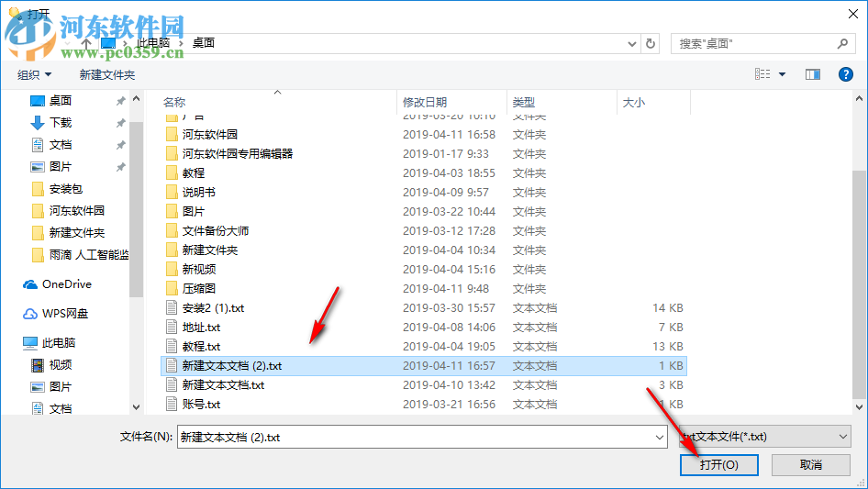Sort by 名称 column header
The image size is (868, 489).
(x=174, y=103)
